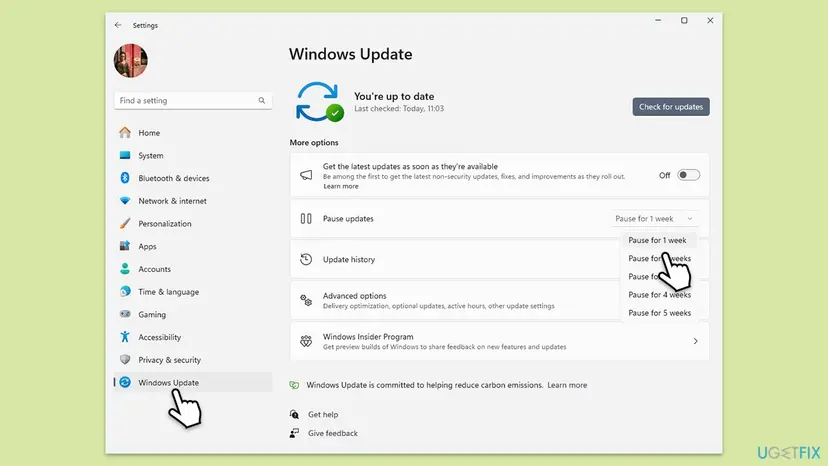Click the Time & language globe icon
Viewport: 828px width, 466px height.
pyautogui.click(x=125, y=292)
